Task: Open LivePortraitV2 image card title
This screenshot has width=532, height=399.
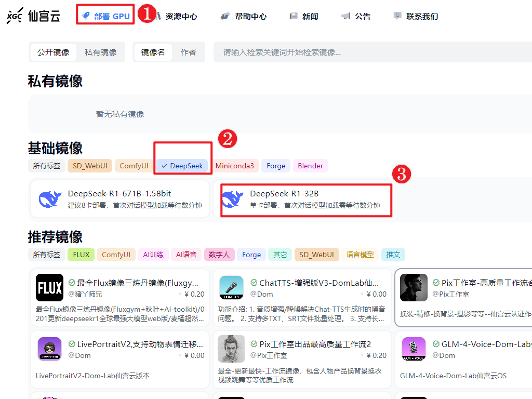Action: click(140, 344)
